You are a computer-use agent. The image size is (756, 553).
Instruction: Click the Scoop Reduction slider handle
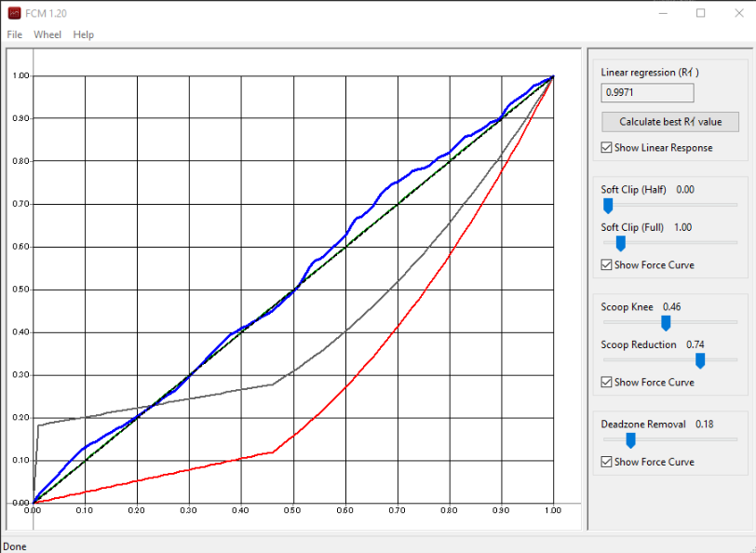pos(700,360)
